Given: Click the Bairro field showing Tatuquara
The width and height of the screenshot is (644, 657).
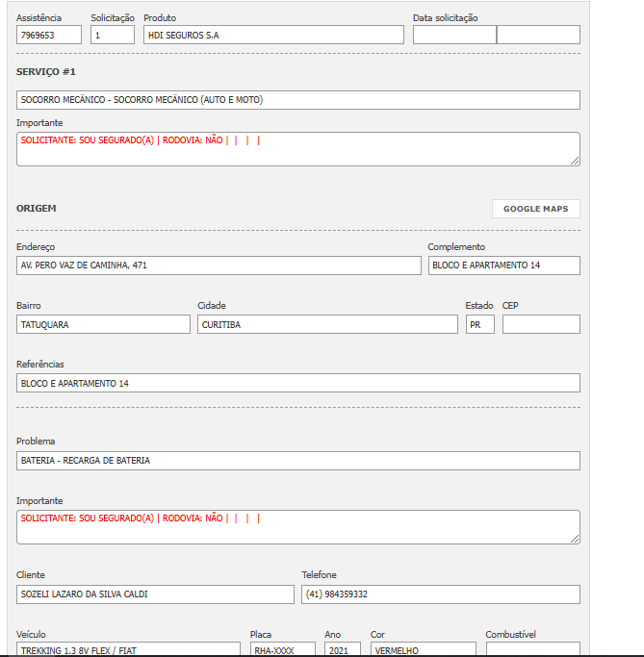Looking at the screenshot, I should point(103,324).
